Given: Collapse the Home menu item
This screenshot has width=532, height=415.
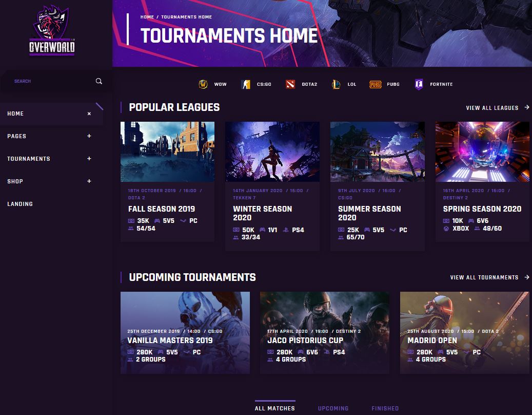Looking at the screenshot, I should click(x=89, y=114).
